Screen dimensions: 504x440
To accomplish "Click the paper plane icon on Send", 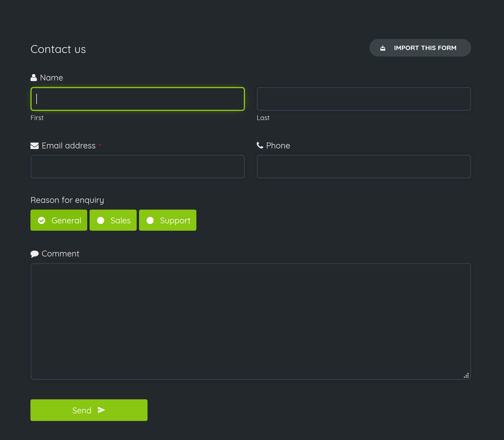I will 101,410.
